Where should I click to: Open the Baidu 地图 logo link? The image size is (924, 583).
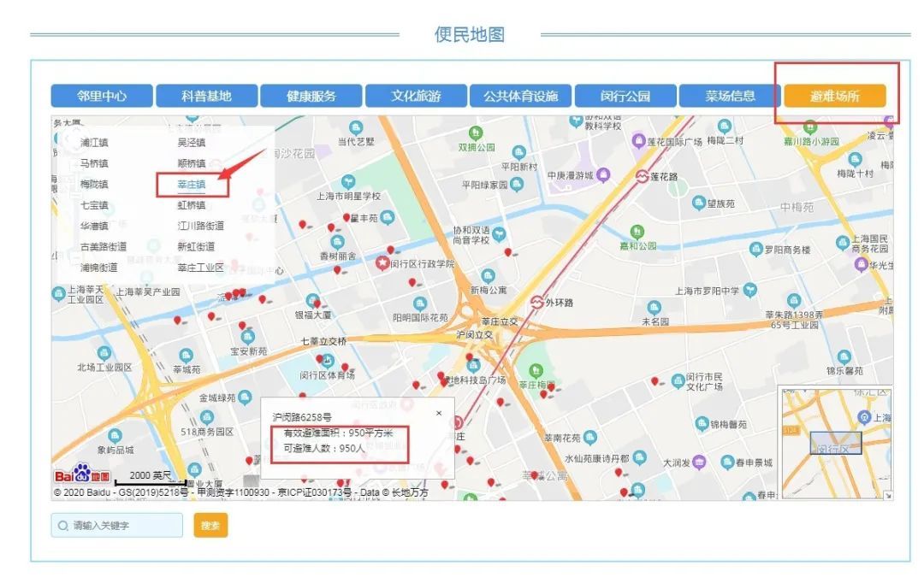(82, 474)
